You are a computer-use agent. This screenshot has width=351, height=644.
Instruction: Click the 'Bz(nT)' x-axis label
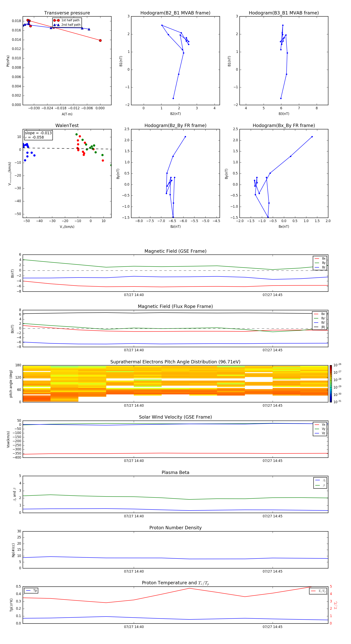coord(175,227)
